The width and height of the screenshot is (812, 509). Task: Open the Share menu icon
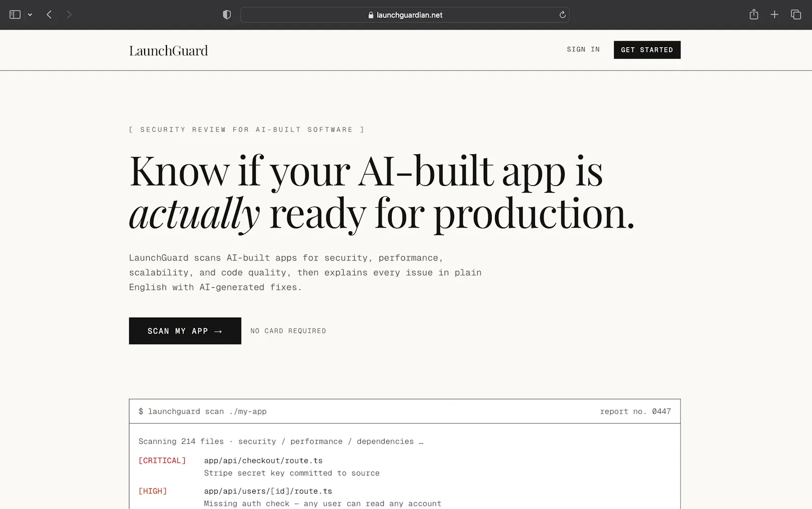tap(754, 14)
